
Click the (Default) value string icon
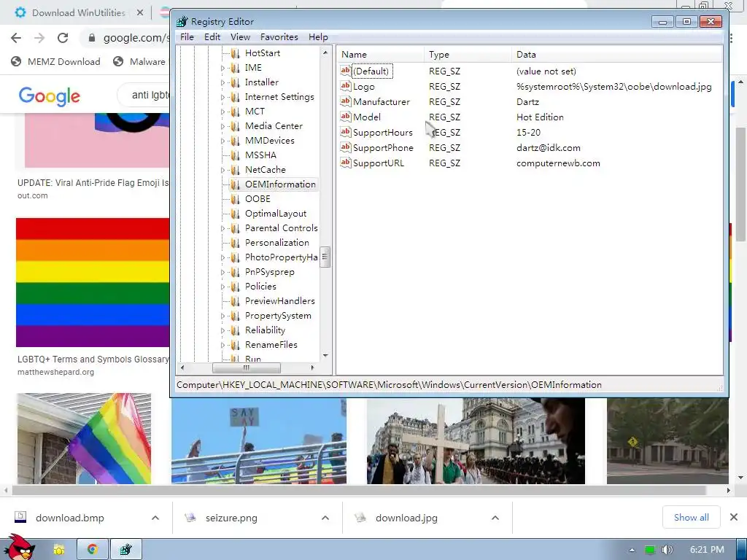345,71
